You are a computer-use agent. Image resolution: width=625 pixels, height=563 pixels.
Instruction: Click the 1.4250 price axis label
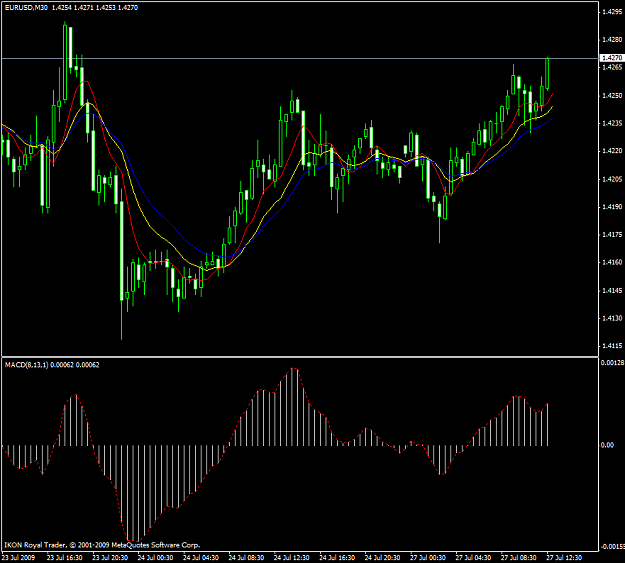(x=612, y=96)
